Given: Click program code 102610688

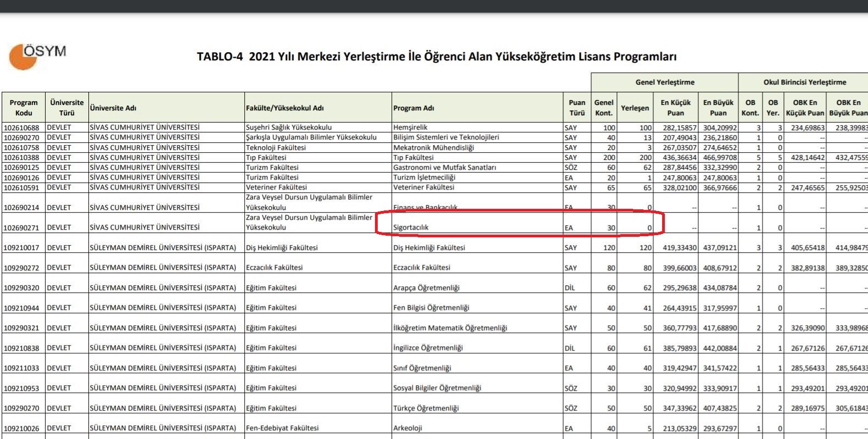Looking at the screenshot, I should point(21,127).
